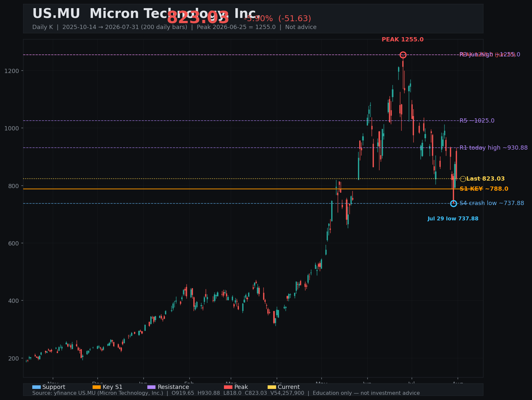Click the "R1 today high ~930.88" label
The height and width of the screenshot is (400, 532).
(x=494, y=148)
